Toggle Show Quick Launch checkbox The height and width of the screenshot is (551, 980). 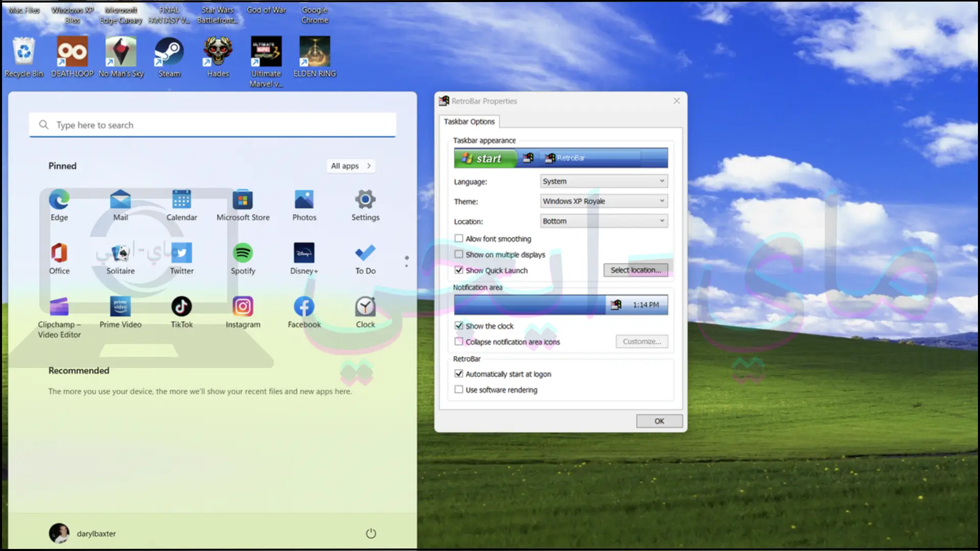point(458,270)
